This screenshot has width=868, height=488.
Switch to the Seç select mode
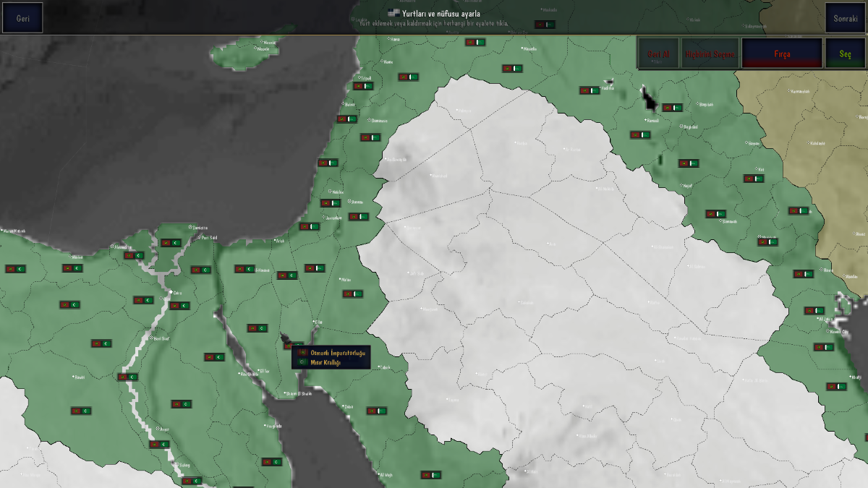click(x=846, y=53)
